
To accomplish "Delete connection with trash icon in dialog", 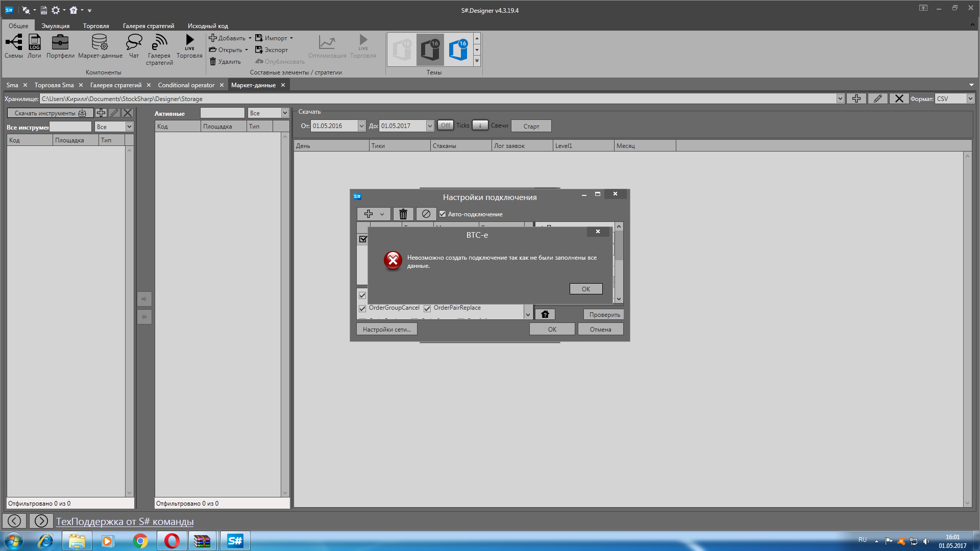I will coord(403,214).
